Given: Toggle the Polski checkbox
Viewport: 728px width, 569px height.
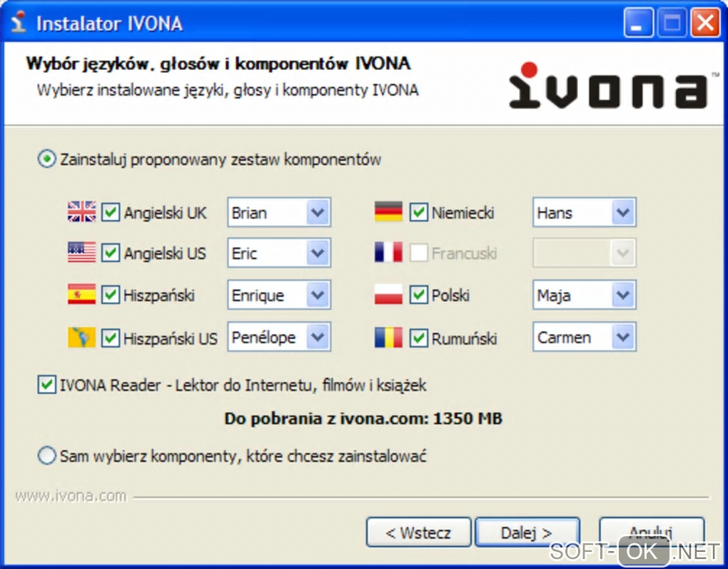Looking at the screenshot, I should (419, 295).
